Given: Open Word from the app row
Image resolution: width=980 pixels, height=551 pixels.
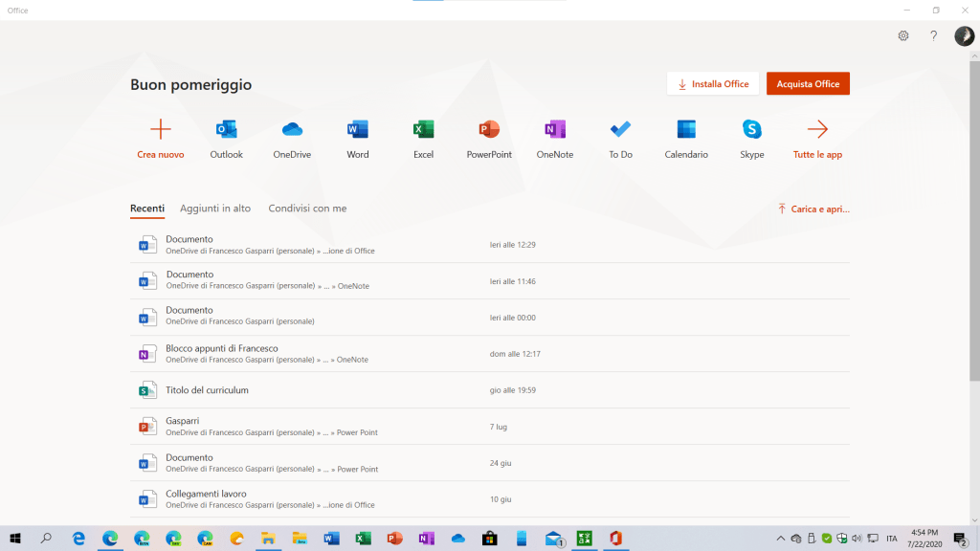Looking at the screenshot, I should [358, 130].
